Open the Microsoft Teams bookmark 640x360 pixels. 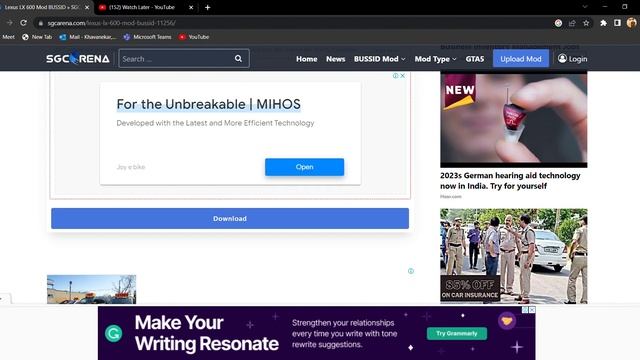[x=147, y=37]
